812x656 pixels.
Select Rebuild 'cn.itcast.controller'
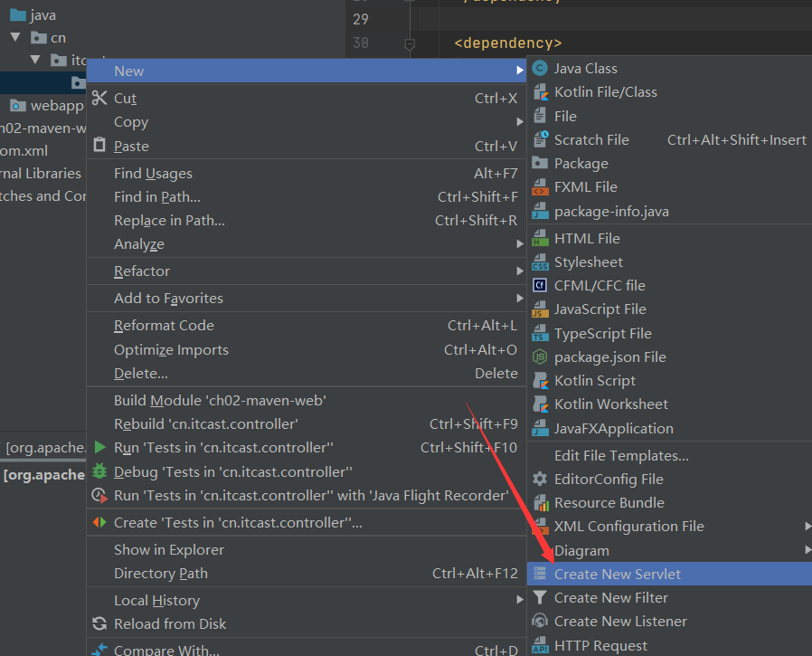coord(307,423)
